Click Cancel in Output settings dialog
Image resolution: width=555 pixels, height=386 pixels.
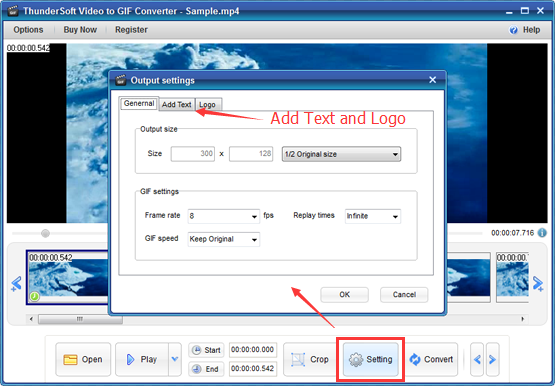pyautogui.click(x=404, y=295)
